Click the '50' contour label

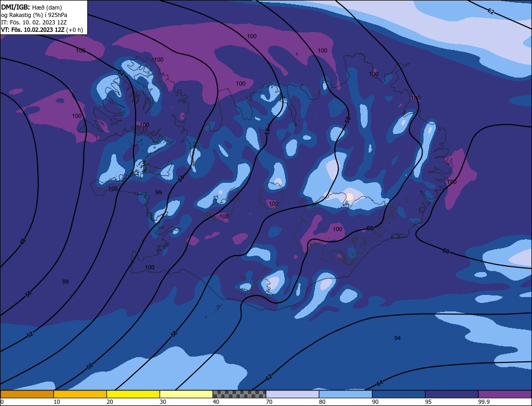click(29, 294)
